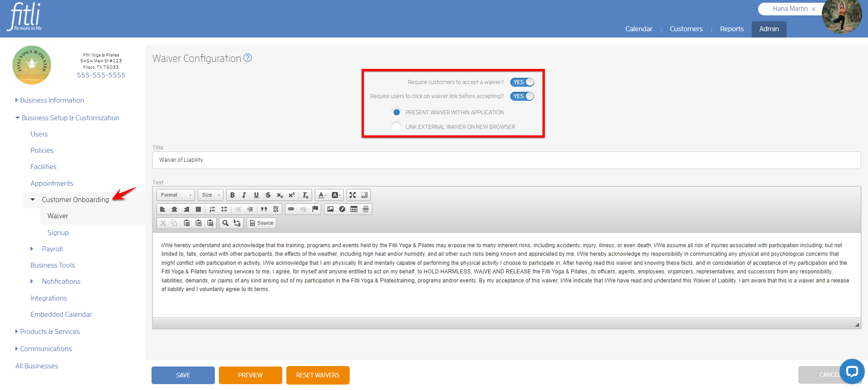868x390 pixels.
Task: Apply italic formatting
Action: (244, 195)
